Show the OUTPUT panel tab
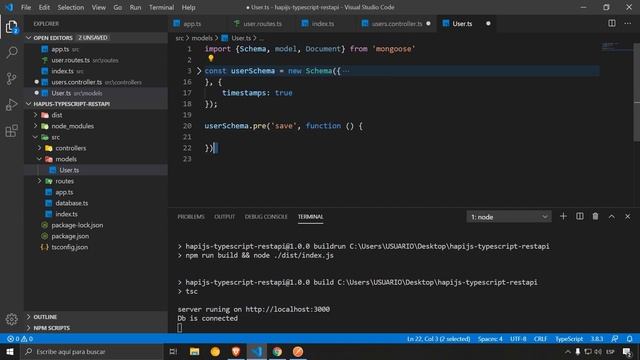 click(224, 217)
